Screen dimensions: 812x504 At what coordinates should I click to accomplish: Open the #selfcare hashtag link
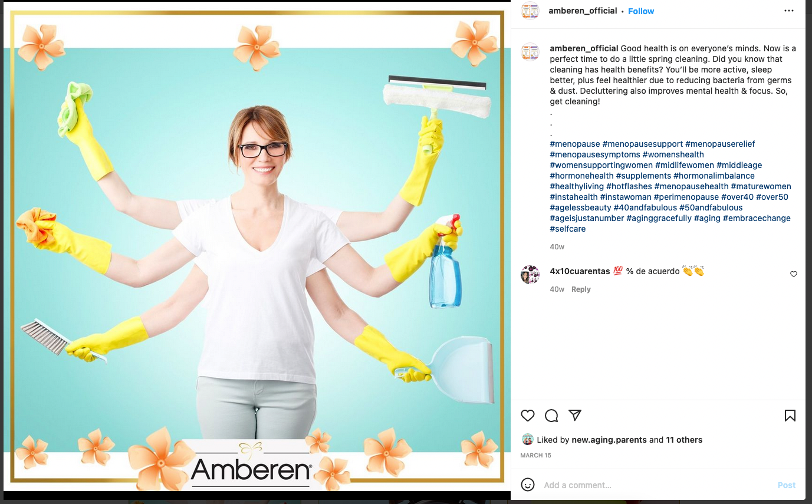pos(568,229)
